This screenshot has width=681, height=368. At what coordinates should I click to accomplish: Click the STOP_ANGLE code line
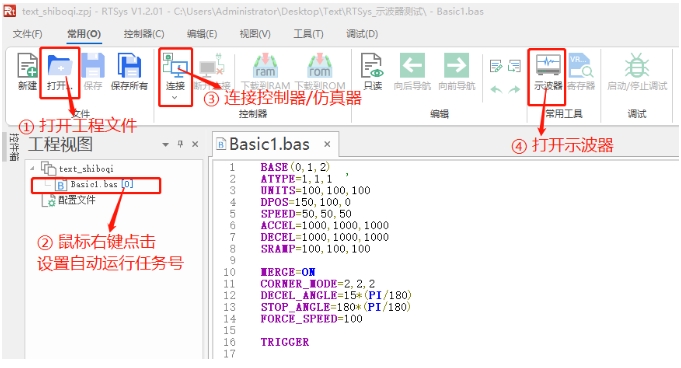tap(335, 307)
